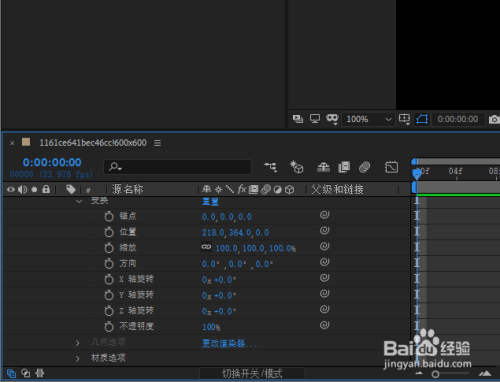Click the 位置 value 218.0, 364.0, 0.0
Image resolution: width=500 pixels, height=382 pixels.
tap(235, 233)
